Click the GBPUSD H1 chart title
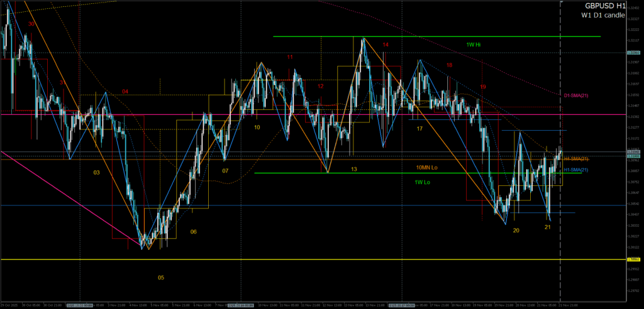This screenshot has height=309, width=644. tap(602, 5)
